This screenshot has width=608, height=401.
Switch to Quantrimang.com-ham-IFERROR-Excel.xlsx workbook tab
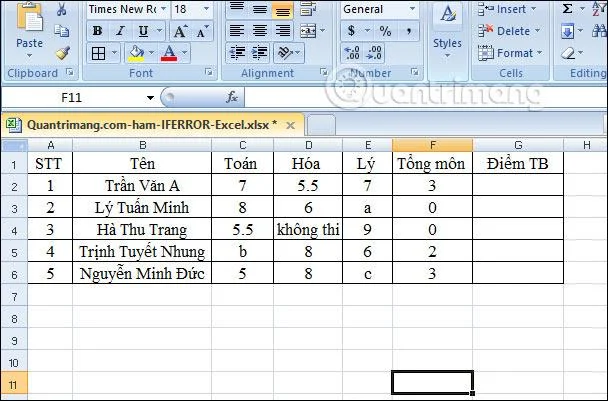pos(152,125)
